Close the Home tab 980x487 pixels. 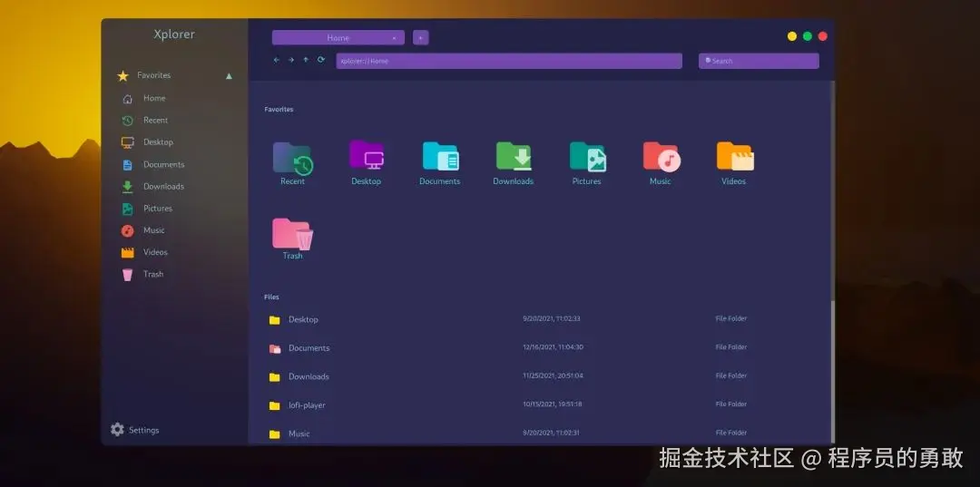(x=394, y=38)
